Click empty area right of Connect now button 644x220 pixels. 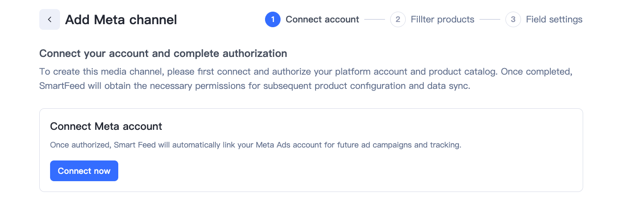click(302, 171)
